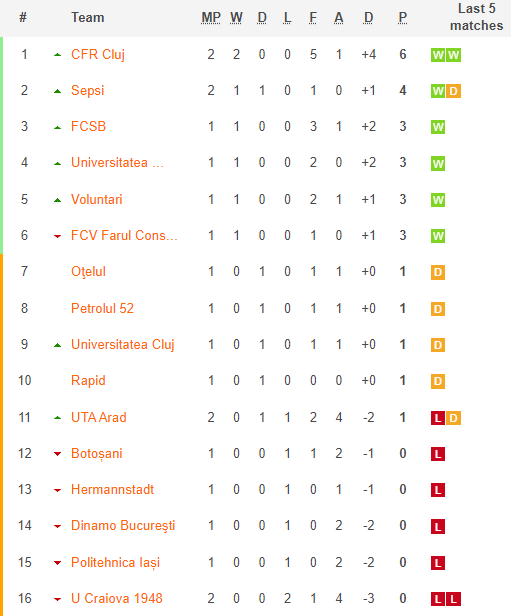Click the MP column header
The image size is (511, 616).
point(211,18)
